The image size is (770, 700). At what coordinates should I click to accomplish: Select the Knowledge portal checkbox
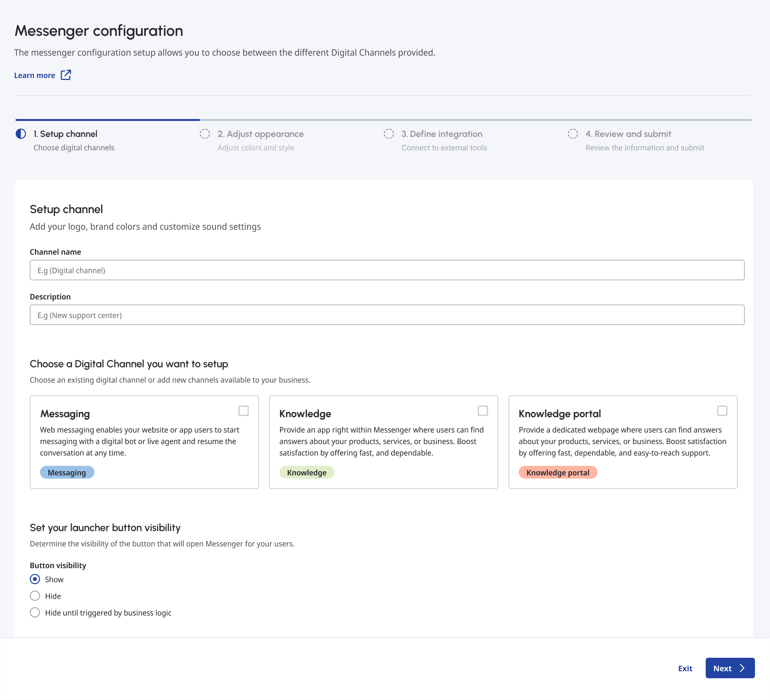point(722,410)
